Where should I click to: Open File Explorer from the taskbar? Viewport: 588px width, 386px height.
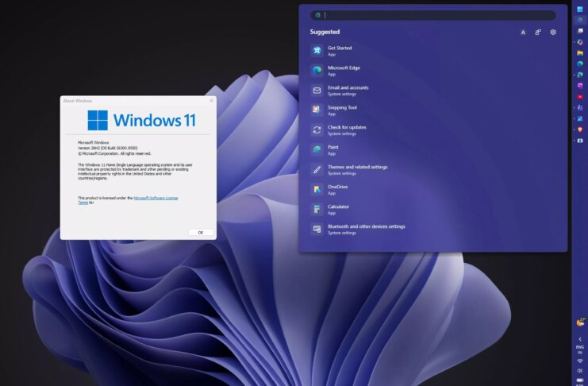tap(580, 53)
